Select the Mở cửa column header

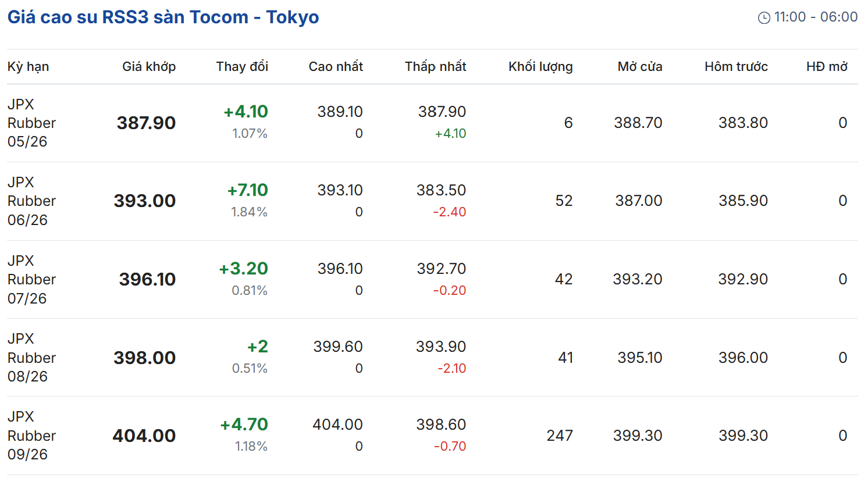coord(640,67)
